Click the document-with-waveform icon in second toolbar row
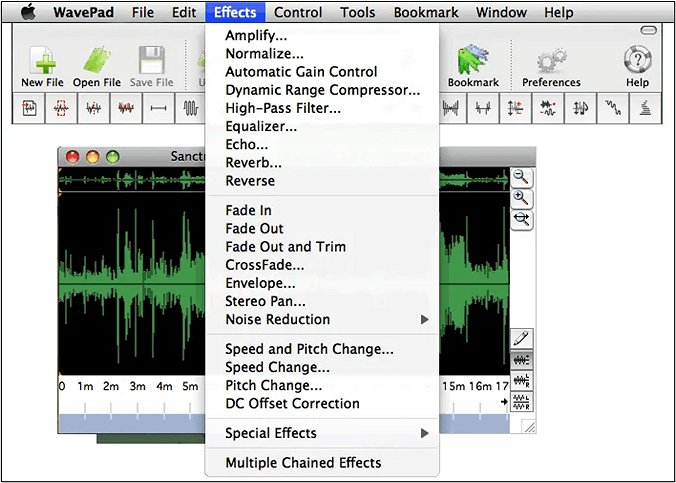 29,108
